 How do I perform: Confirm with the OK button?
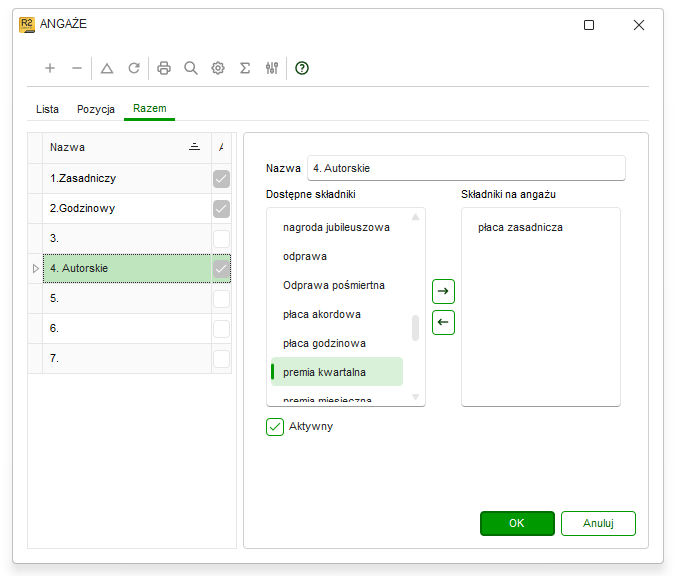point(517,523)
